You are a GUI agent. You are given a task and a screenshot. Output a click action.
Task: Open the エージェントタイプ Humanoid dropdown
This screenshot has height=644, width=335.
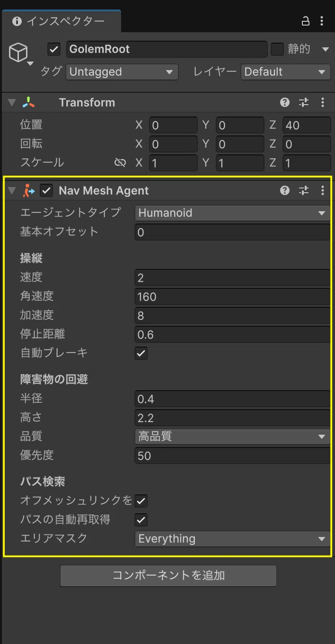pos(232,213)
